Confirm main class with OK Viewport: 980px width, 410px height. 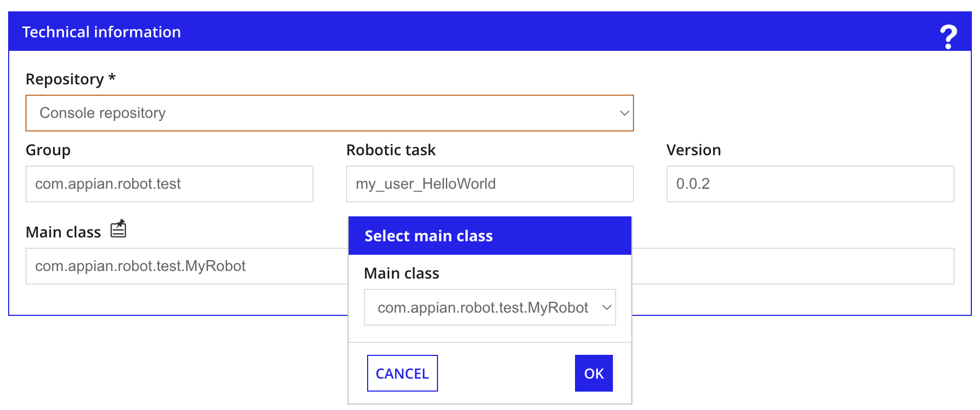coord(594,373)
